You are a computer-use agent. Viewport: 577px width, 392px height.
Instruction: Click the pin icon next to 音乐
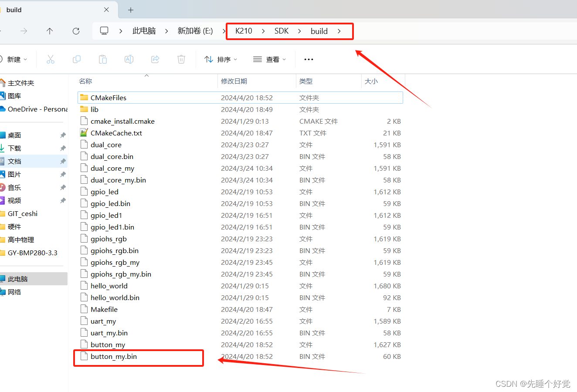click(x=63, y=187)
